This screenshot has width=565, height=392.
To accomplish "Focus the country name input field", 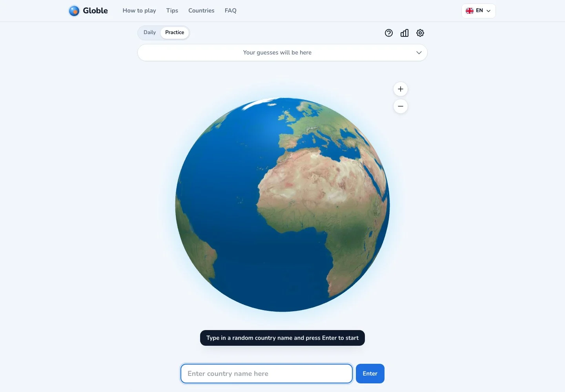I will tap(266, 374).
